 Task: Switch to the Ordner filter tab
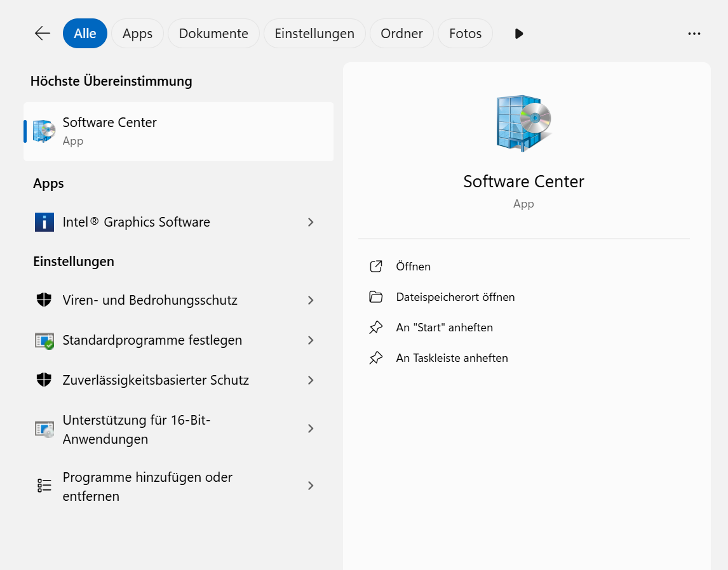click(x=401, y=34)
